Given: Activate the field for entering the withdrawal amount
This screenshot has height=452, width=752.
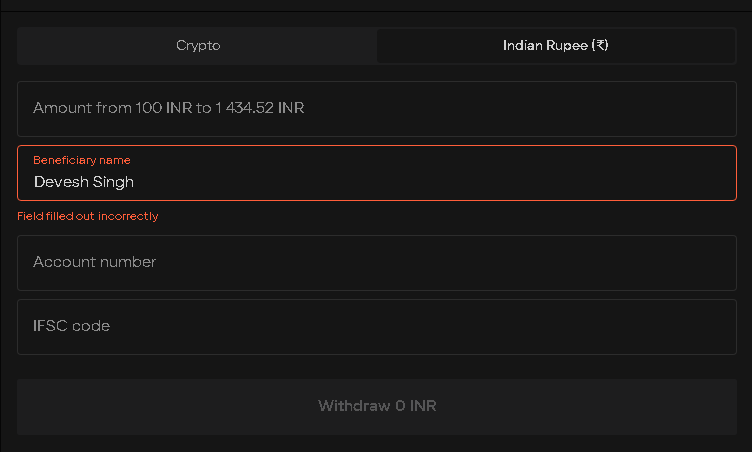Looking at the screenshot, I should click(377, 108).
